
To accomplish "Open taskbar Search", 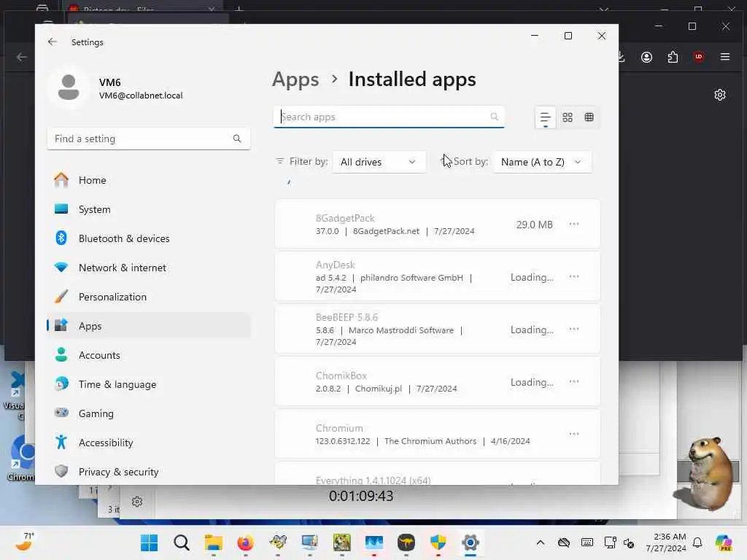I will pos(182,542).
